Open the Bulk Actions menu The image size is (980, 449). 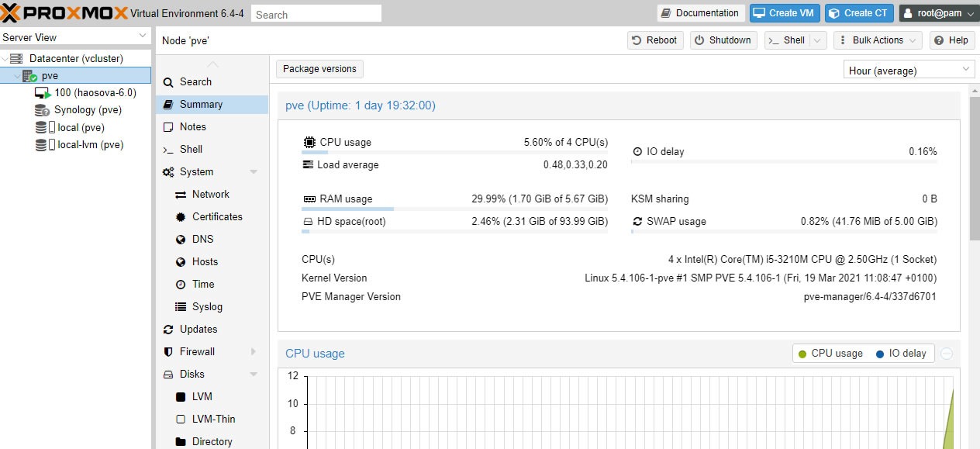coord(878,40)
